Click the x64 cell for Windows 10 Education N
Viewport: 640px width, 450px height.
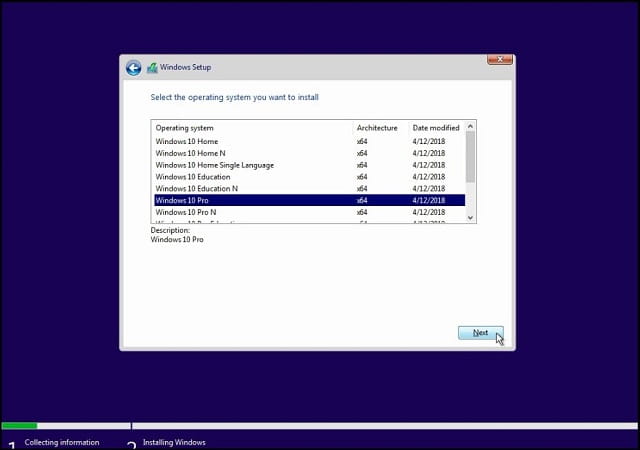coord(362,189)
